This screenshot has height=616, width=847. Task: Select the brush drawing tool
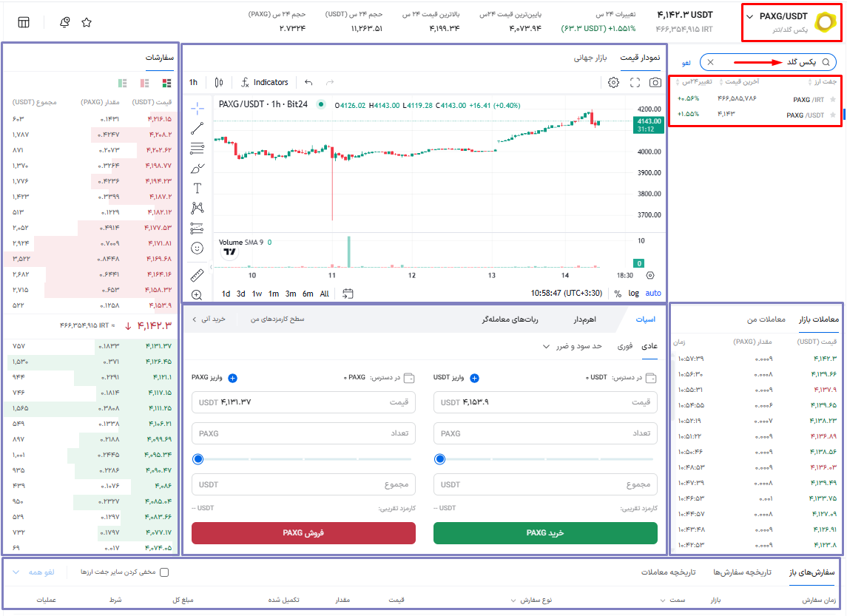(x=198, y=169)
